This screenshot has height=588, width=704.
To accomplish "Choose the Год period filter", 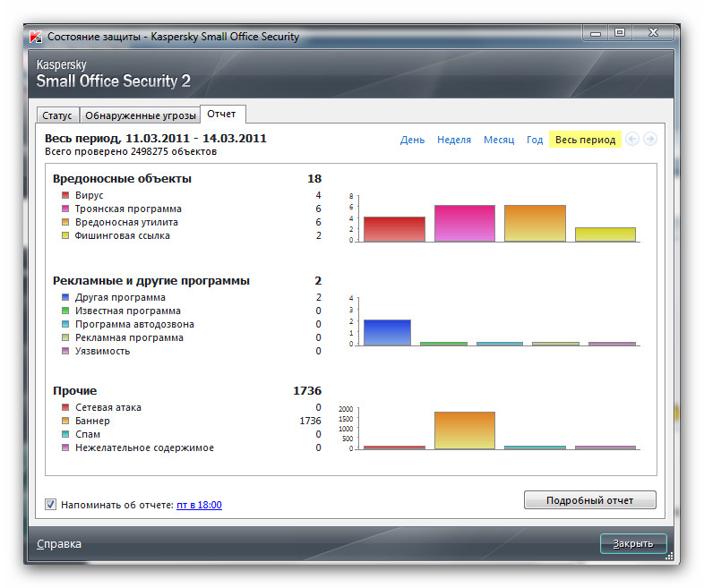I will 535,140.
